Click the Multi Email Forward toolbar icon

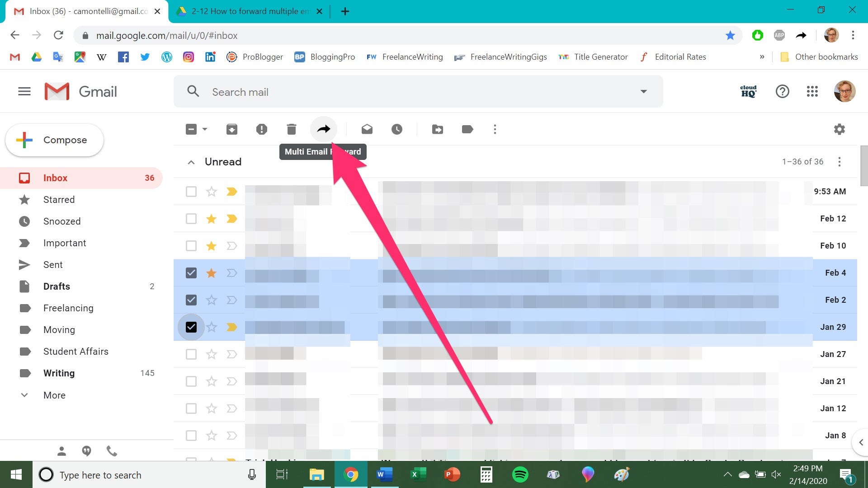click(324, 129)
